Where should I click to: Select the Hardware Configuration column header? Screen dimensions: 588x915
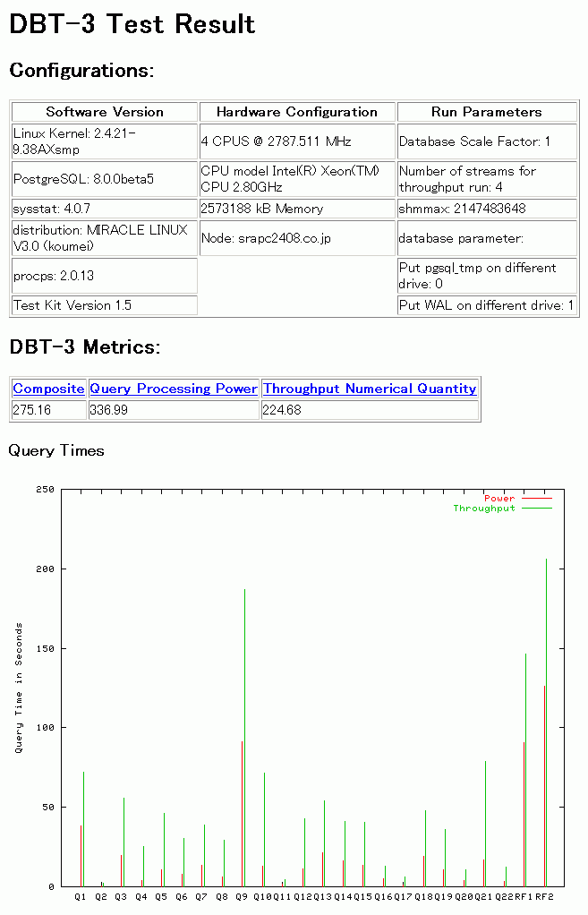tap(296, 112)
